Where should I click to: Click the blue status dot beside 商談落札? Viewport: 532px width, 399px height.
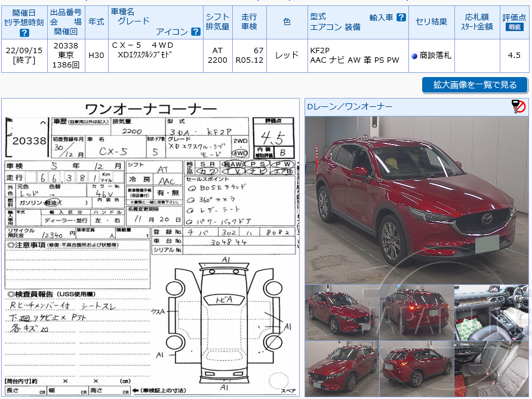(x=413, y=56)
